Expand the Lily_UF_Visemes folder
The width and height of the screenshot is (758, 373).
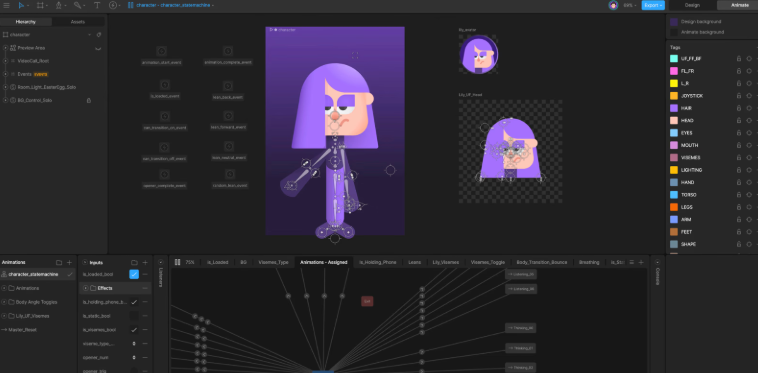pos(4,316)
